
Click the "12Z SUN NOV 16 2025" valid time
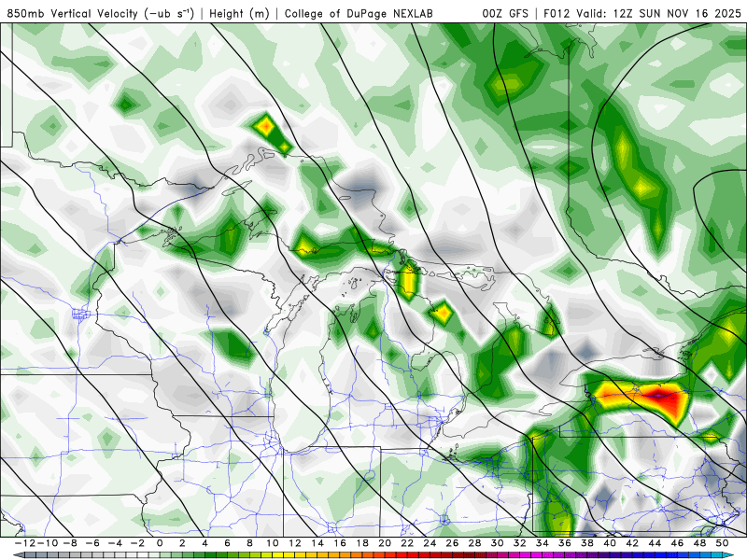677,13
